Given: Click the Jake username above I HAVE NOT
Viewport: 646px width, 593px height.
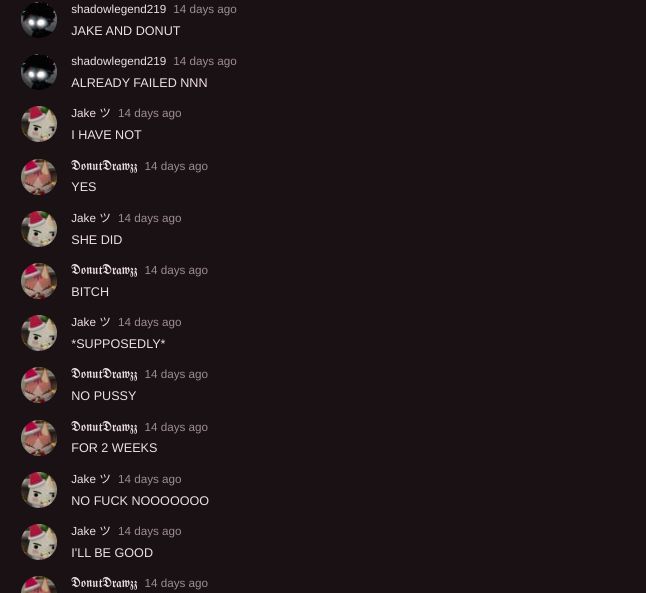Looking at the screenshot, I should [91, 113].
